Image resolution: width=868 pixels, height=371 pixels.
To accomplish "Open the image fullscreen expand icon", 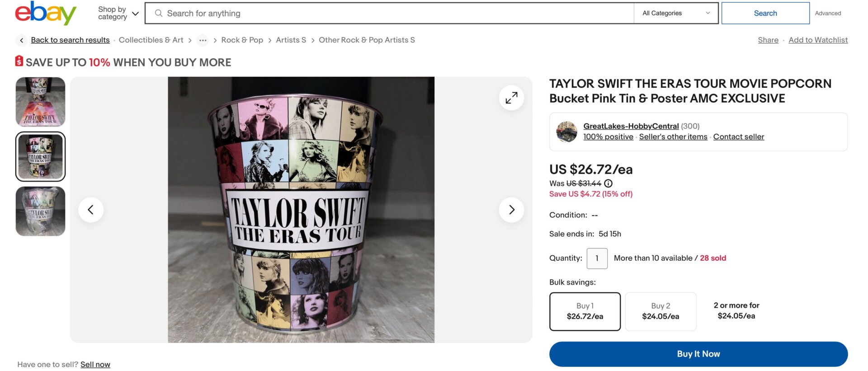I will 511,97.
